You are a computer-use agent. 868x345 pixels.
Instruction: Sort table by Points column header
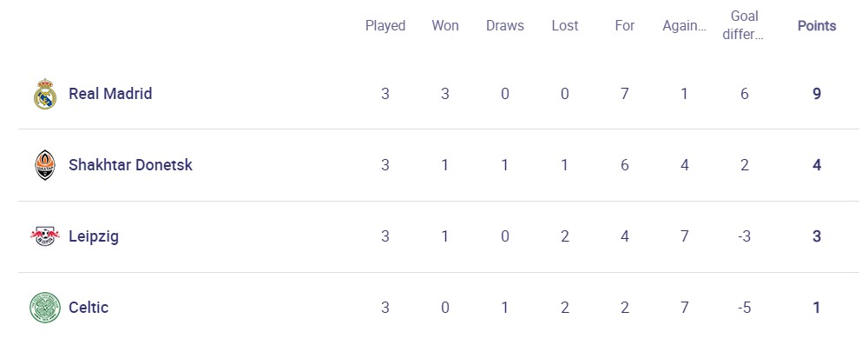817,25
